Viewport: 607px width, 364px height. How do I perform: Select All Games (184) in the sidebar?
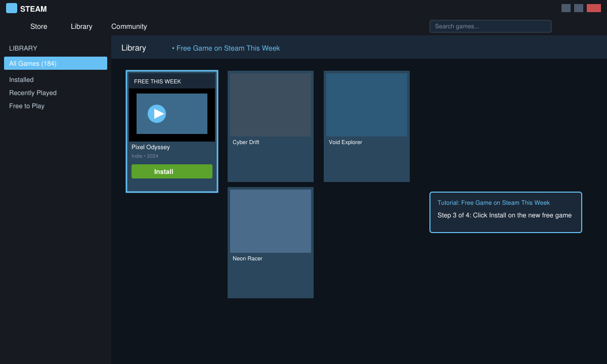56,63
